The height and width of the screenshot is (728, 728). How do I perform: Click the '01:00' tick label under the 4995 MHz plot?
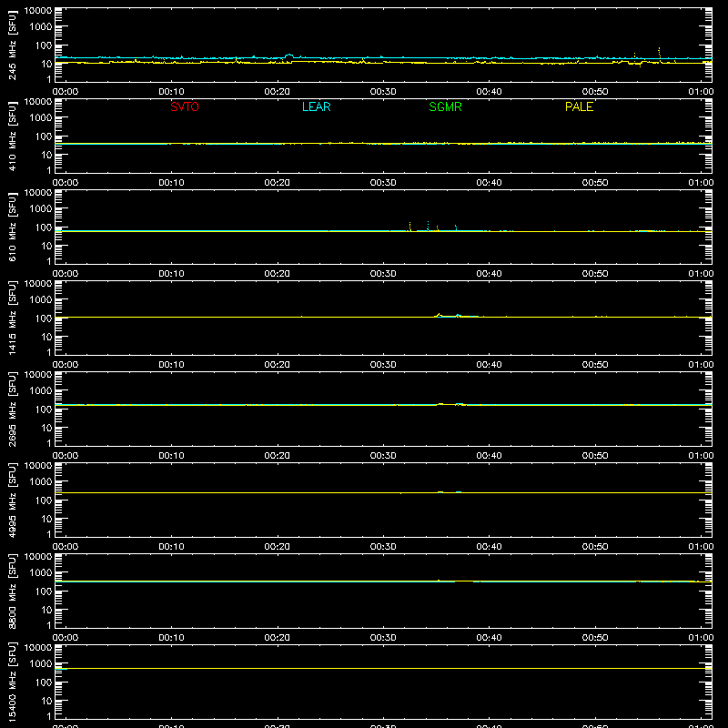point(701,547)
